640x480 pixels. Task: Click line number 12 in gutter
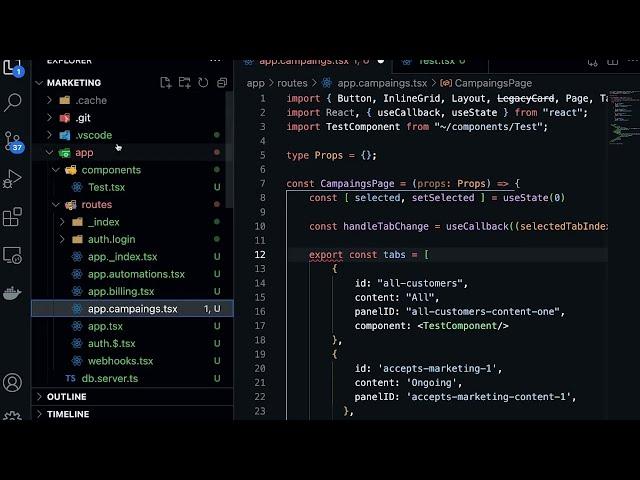tap(260, 255)
